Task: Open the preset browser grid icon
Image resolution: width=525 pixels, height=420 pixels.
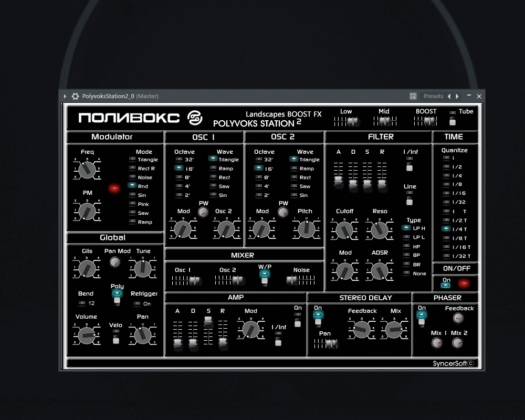Action: [413, 96]
